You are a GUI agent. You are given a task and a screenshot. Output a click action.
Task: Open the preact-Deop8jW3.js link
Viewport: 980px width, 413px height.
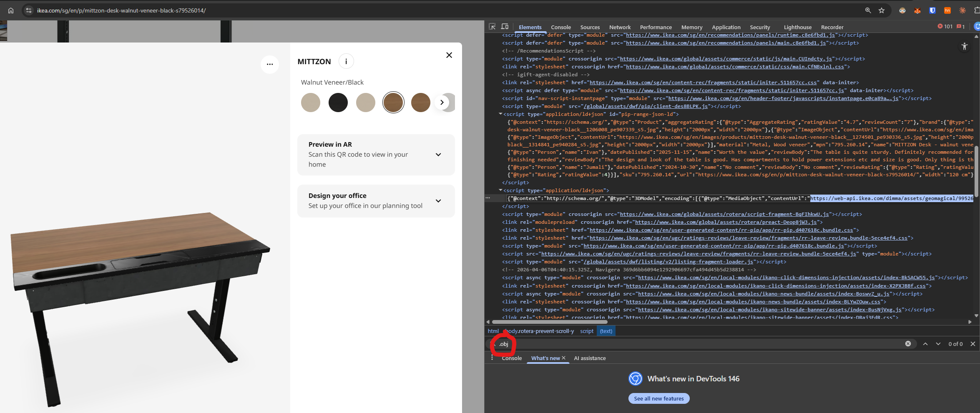(726, 222)
